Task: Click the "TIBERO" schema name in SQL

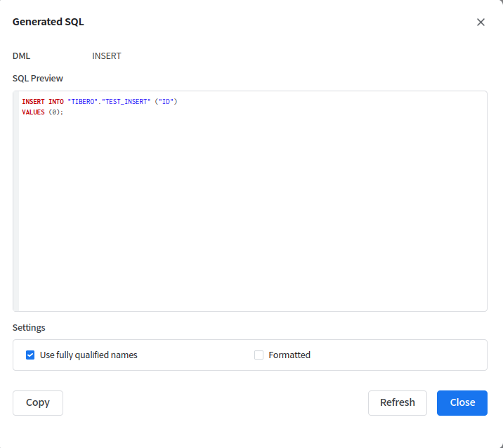Action: pyautogui.click(x=83, y=102)
